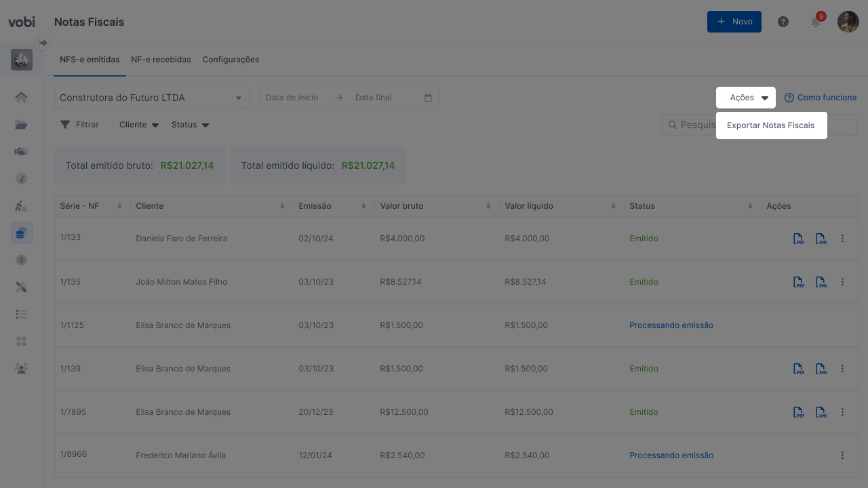Open more options for invoice 1/8966

(842, 455)
